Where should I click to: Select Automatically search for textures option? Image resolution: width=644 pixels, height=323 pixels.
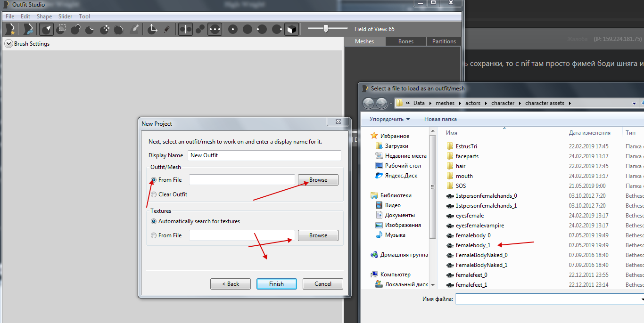(x=154, y=221)
